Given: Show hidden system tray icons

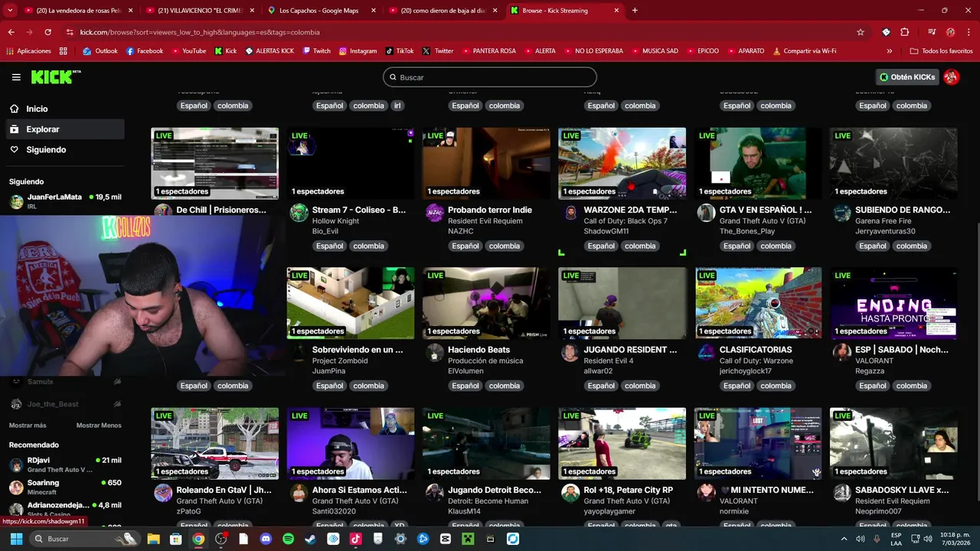Looking at the screenshot, I should click(844, 539).
